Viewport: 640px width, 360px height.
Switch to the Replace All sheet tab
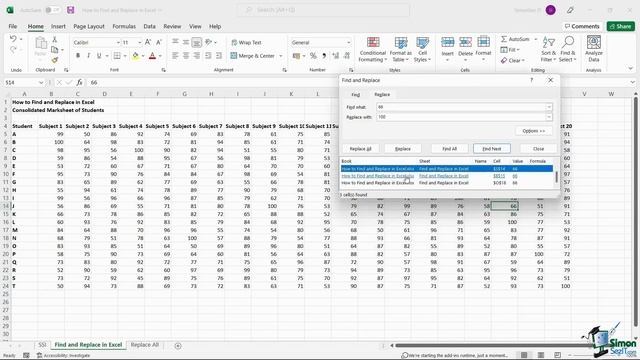click(144, 345)
